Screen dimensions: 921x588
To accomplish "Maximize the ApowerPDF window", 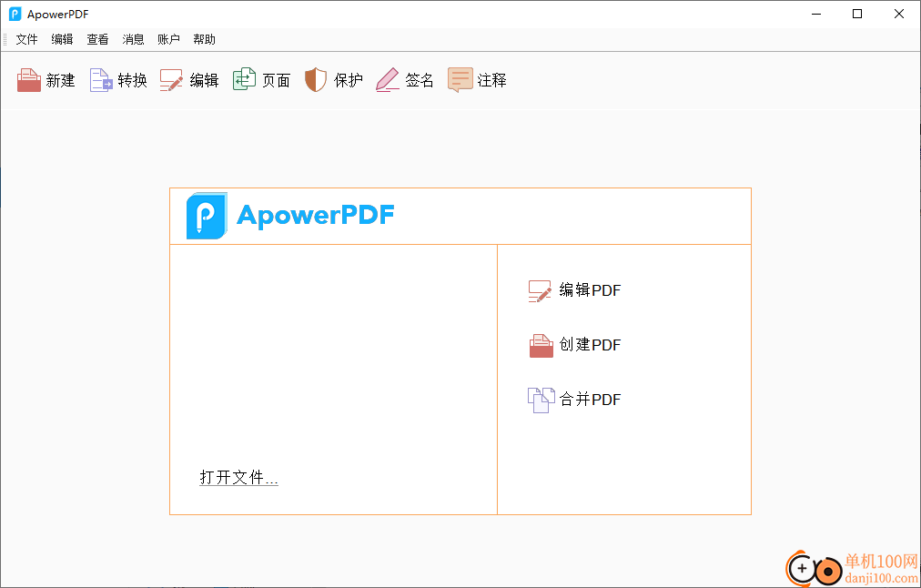I will pyautogui.click(x=857, y=14).
